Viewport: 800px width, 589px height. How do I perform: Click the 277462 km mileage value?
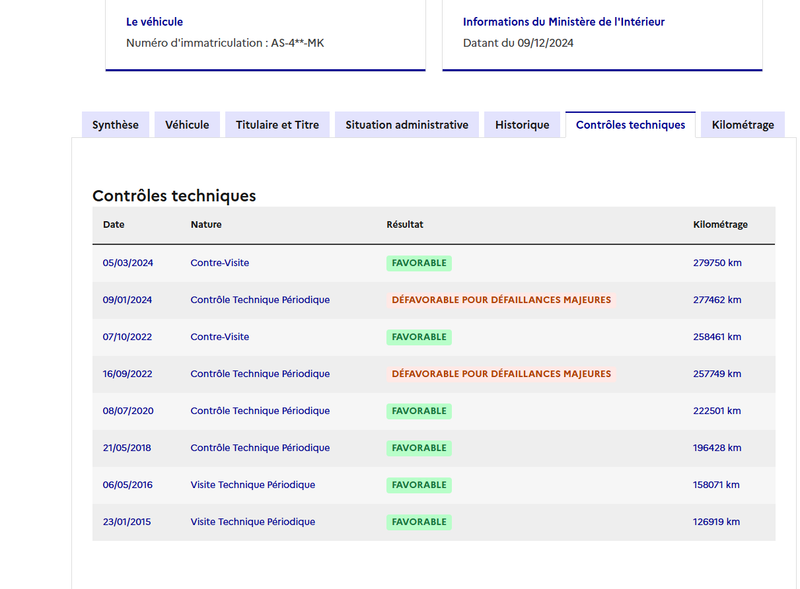[717, 300]
